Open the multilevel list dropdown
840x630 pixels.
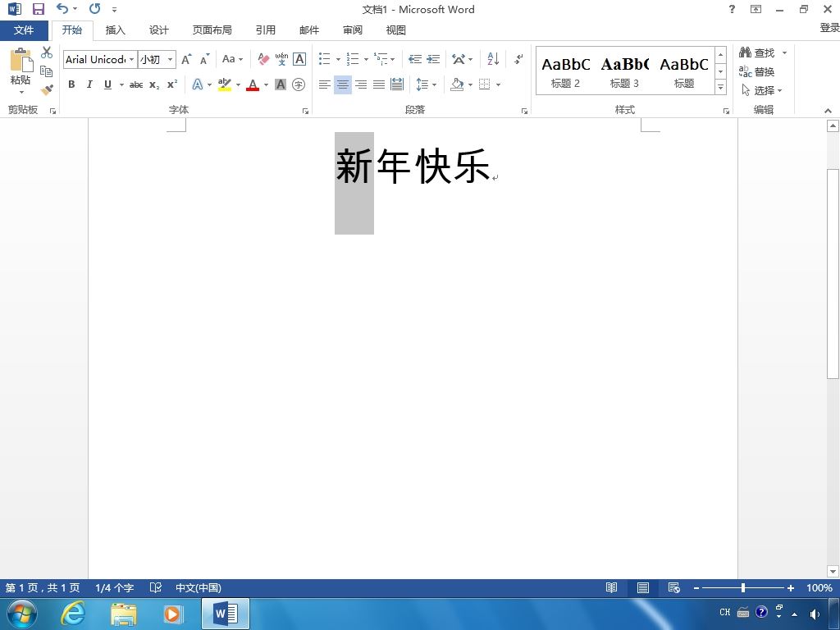pyautogui.click(x=393, y=59)
